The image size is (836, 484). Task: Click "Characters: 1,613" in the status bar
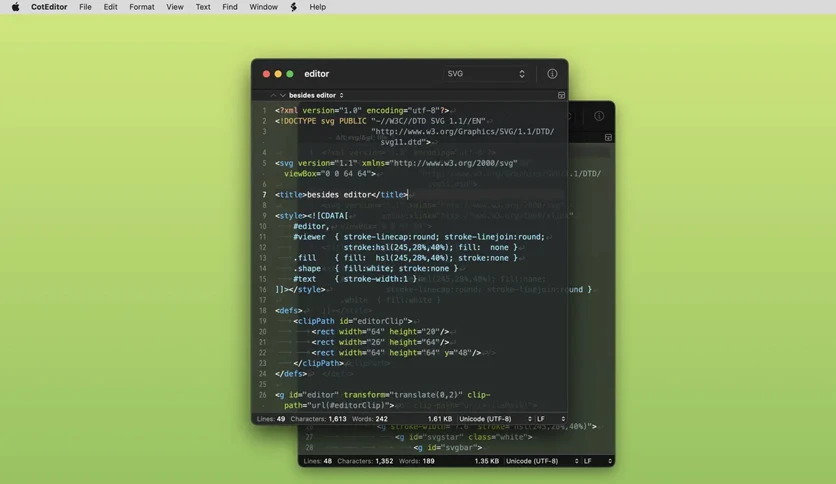(318, 419)
